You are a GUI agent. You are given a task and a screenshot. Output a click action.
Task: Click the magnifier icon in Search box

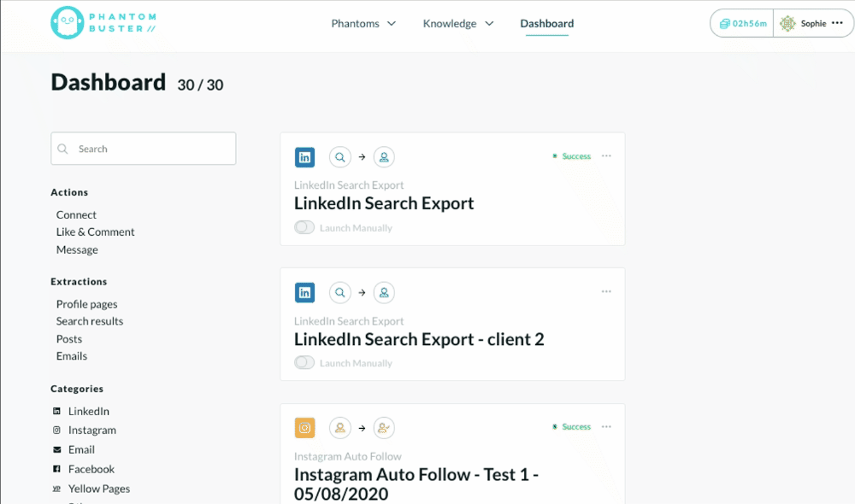point(62,149)
